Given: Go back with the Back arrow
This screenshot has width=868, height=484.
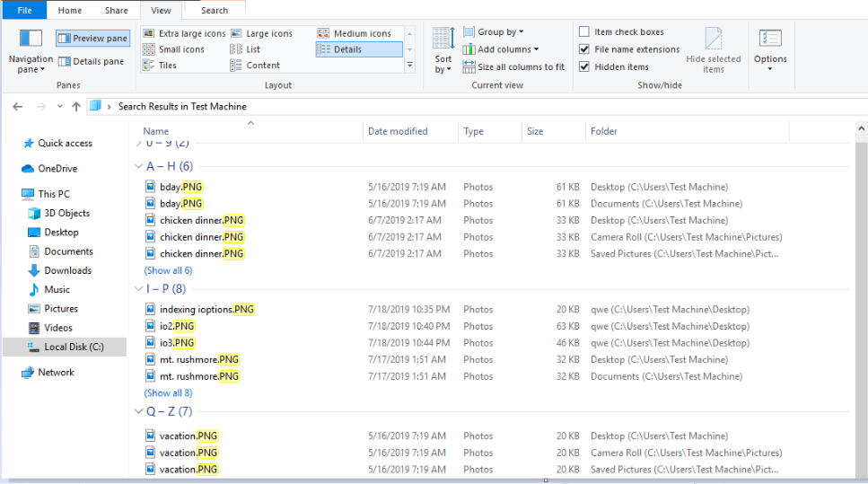Looking at the screenshot, I should [18, 106].
